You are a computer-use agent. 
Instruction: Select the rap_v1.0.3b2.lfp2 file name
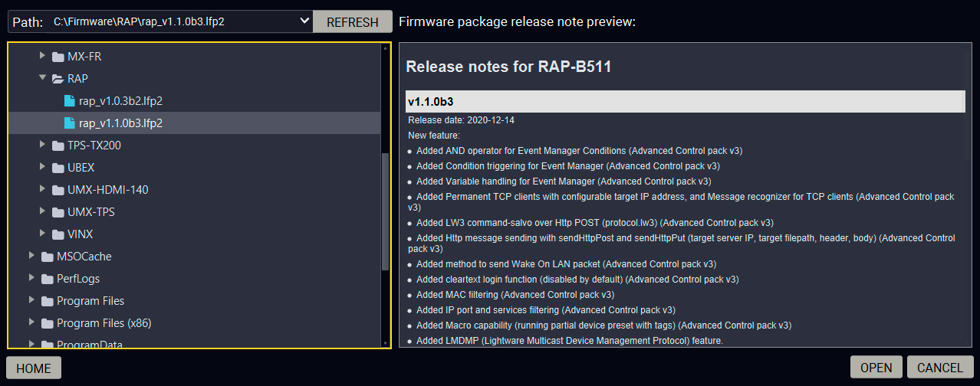click(x=121, y=101)
